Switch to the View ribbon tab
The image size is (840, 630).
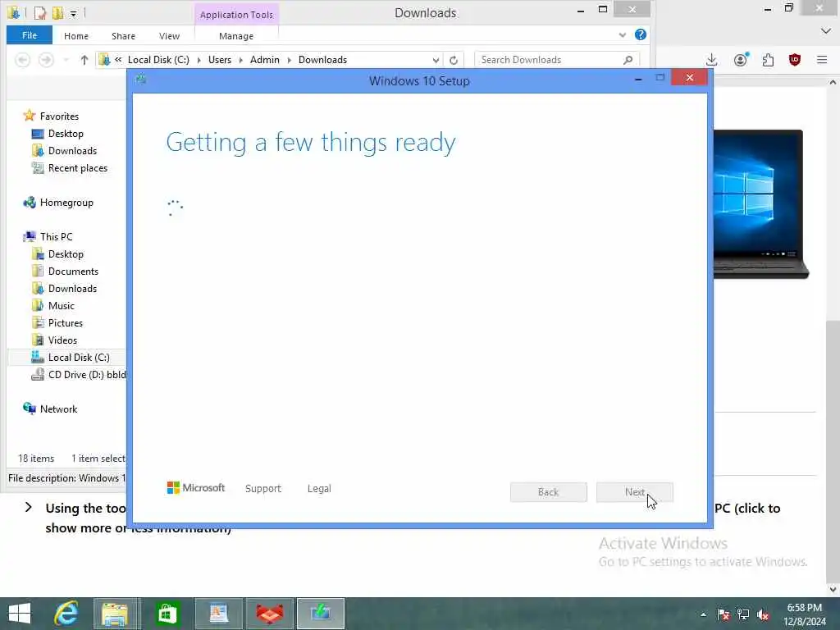pyautogui.click(x=169, y=36)
